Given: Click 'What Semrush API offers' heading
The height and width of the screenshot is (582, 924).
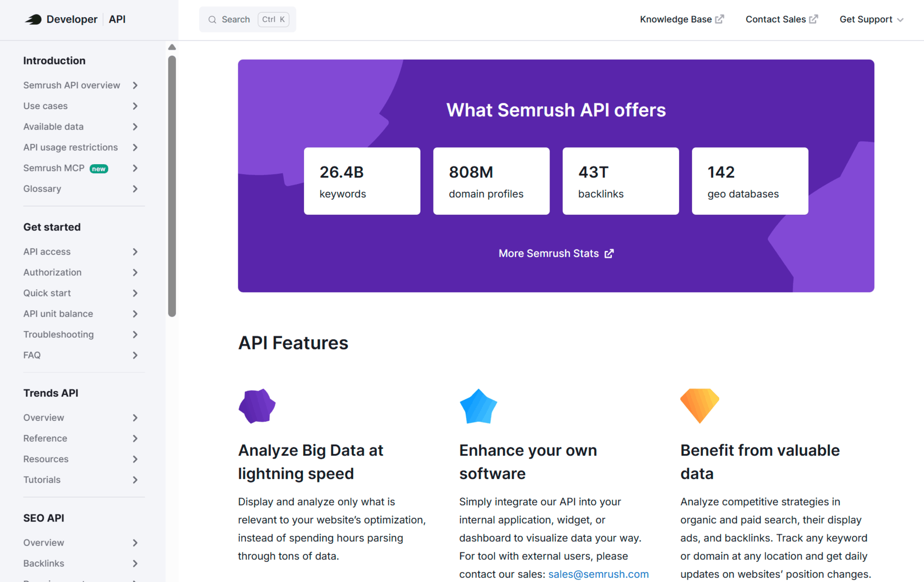Looking at the screenshot, I should [x=556, y=110].
